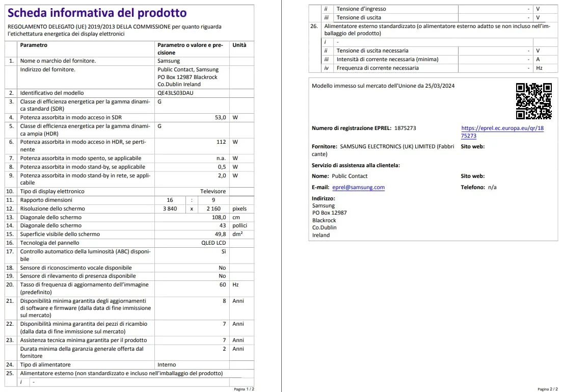Screen dimensions: 563x392
Task: Click 'Tecnologia del pannello' parameter label
Action: [49, 243]
